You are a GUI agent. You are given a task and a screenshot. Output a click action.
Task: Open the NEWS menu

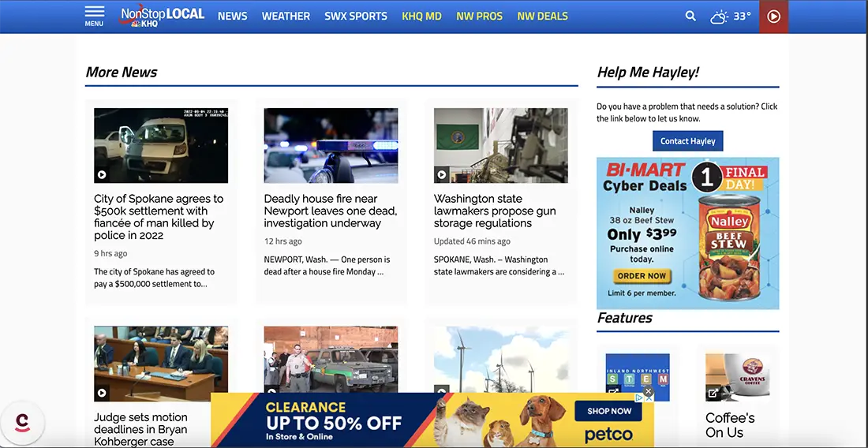[x=233, y=16]
